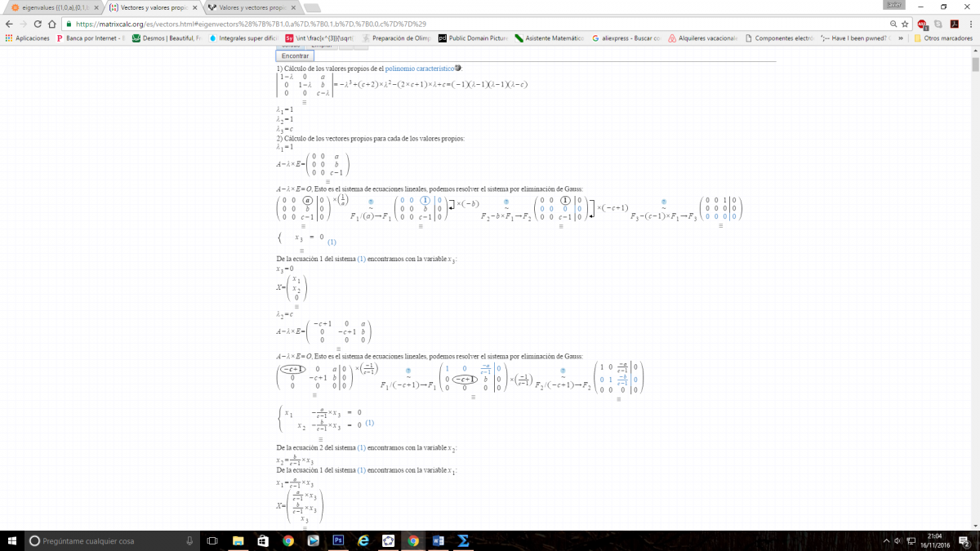The image size is (980, 551).
Task: Show hidden system tray icons
Action: [887, 540]
